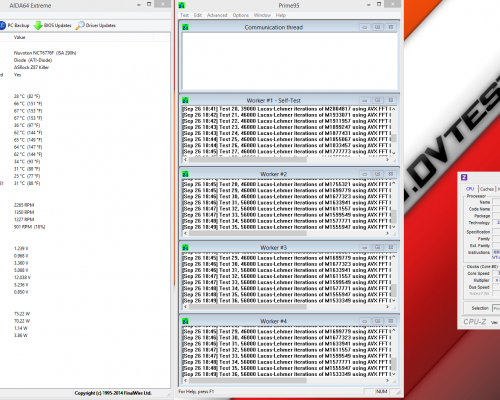Screen dimensions: 500x400
Task: Click Worker #3 scroll-down arrow
Action: [x=394, y=300]
